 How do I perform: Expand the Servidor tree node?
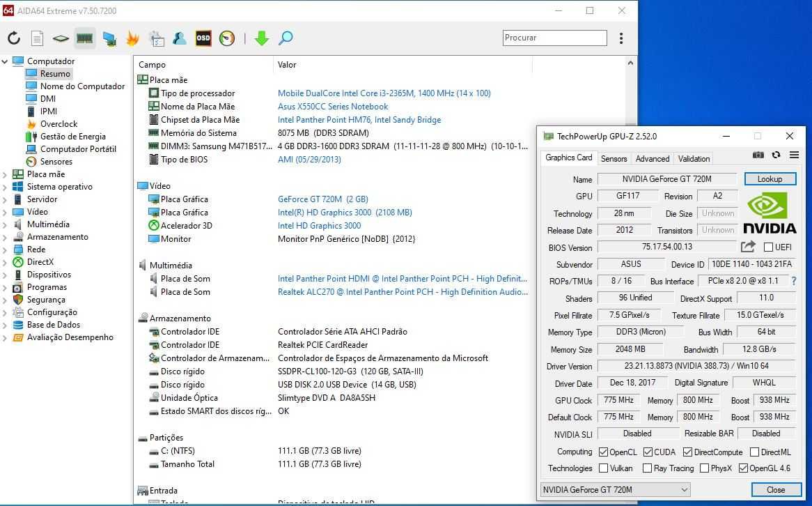pyautogui.click(x=5, y=199)
